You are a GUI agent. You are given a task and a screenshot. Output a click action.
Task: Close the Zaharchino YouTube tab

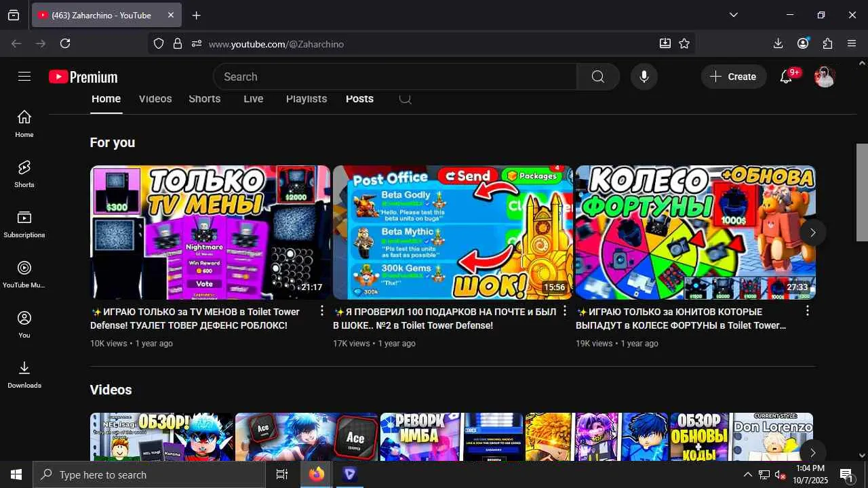pos(171,15)
